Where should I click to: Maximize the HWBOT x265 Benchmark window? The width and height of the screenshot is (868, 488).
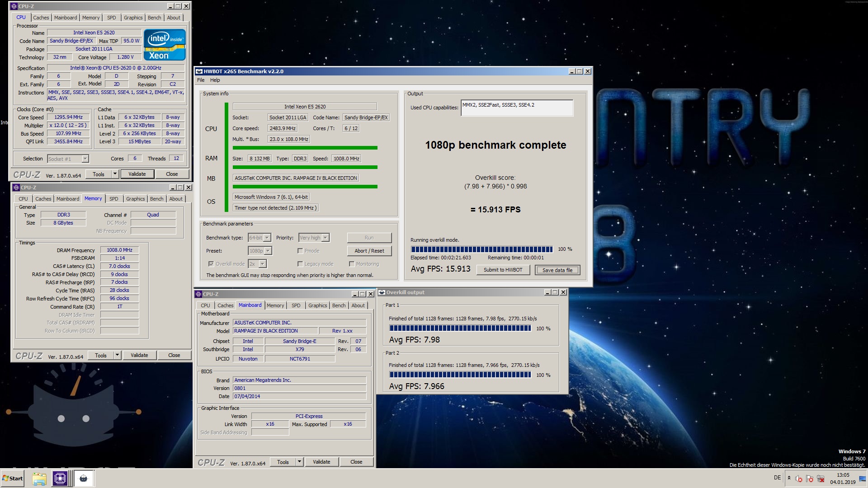tap(580, 71)
